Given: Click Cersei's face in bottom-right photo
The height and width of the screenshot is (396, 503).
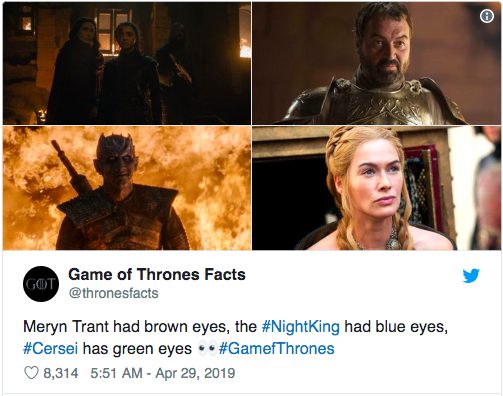Looking at the screenshot, I should click(x=373, y=182).
